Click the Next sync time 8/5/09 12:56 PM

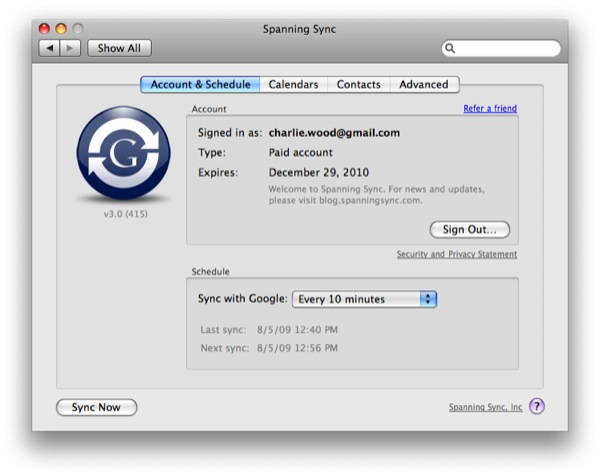pos(297,348)
